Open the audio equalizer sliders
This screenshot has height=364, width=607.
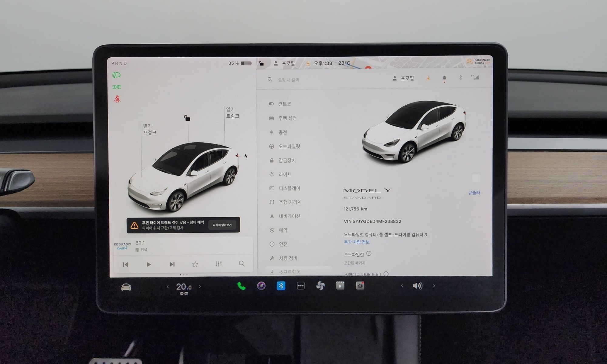click(219, 264)
